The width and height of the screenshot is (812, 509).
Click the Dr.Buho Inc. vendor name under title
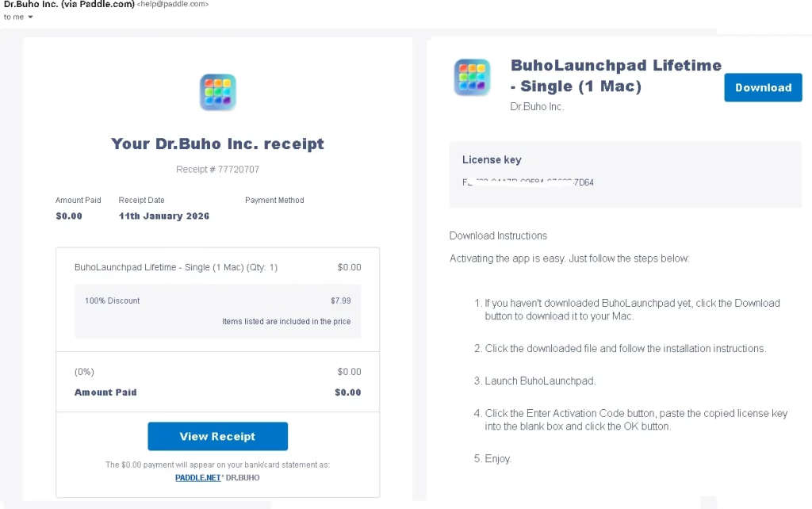pos(537,106)
